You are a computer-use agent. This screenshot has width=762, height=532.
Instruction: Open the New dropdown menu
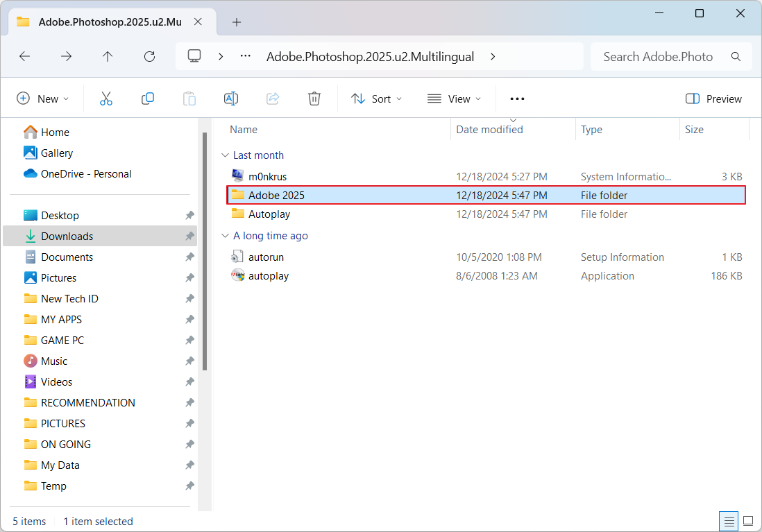[43, 98]
